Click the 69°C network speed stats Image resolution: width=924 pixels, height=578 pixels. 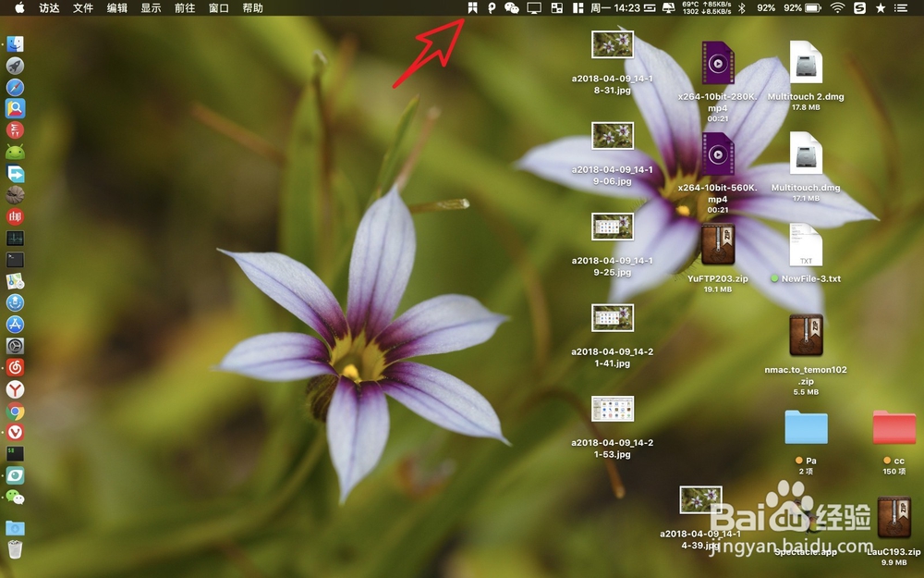point(706,7)
